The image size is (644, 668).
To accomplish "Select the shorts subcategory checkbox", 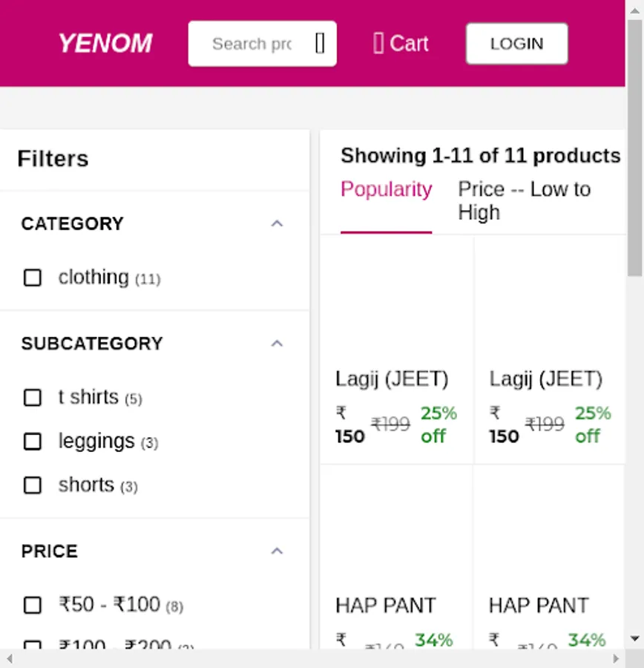I will 33,485.
